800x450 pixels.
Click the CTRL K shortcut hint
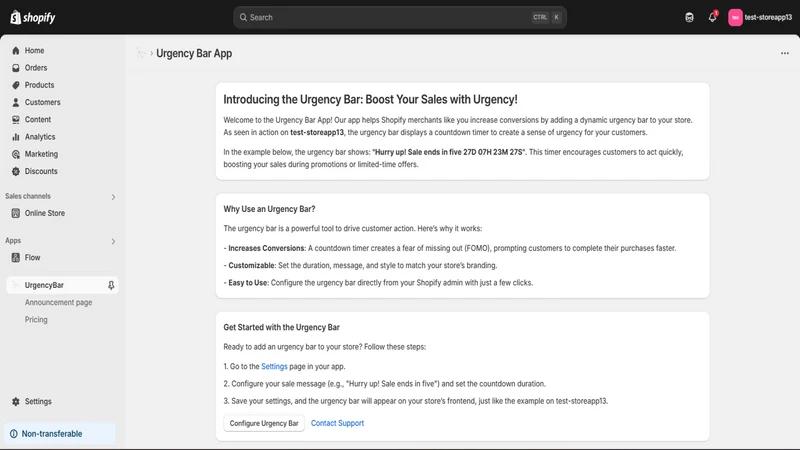click(x=547, y=17)
